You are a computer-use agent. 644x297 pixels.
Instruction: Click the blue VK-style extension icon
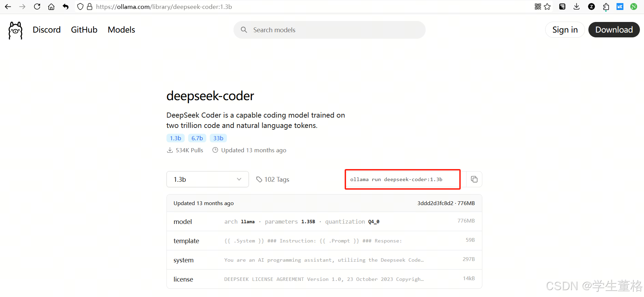point(620,7)
